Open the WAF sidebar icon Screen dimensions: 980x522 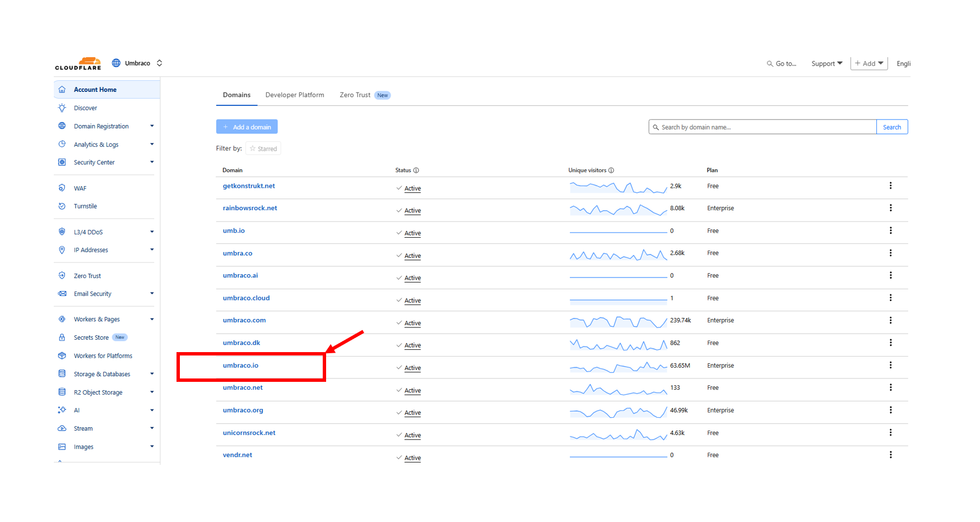(x=62, y=188)
